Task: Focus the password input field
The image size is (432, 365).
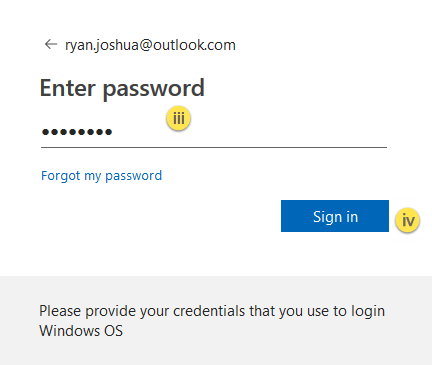Action: pos(214,132)
